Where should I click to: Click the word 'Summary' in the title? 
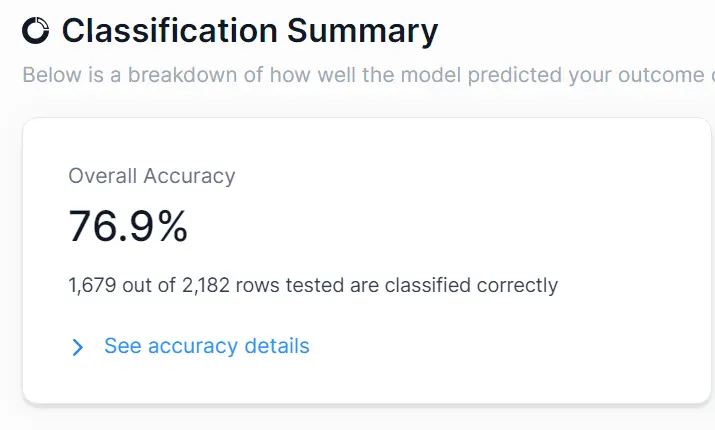click(x=362, y=31)
